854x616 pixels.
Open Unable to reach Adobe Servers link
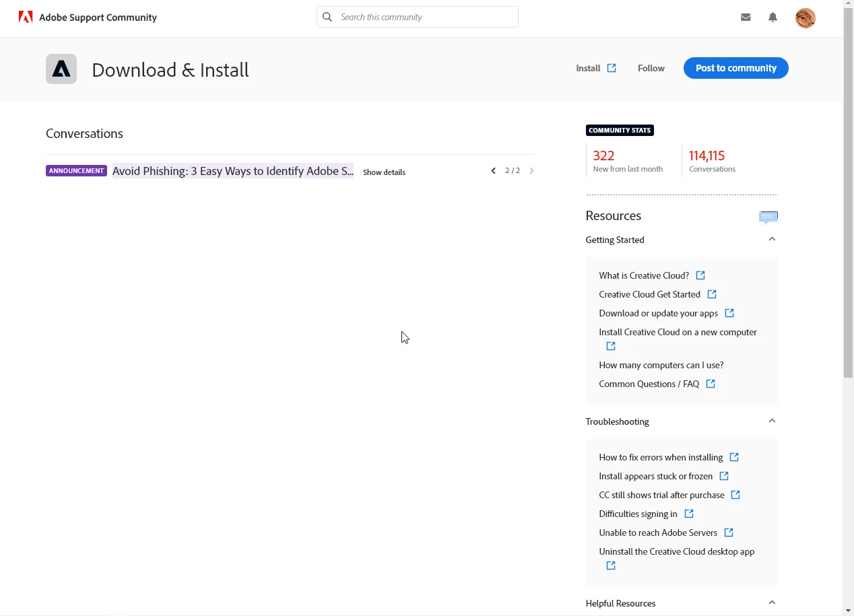click(x=658, y=533)
